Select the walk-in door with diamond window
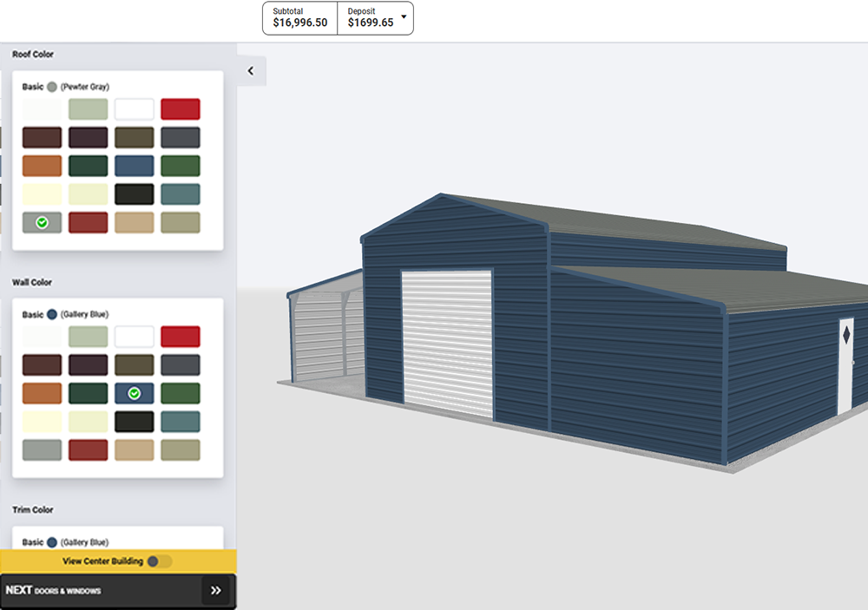Image resolution: width=868 pixels, height=610 pixels. click(x=845, y=366)
